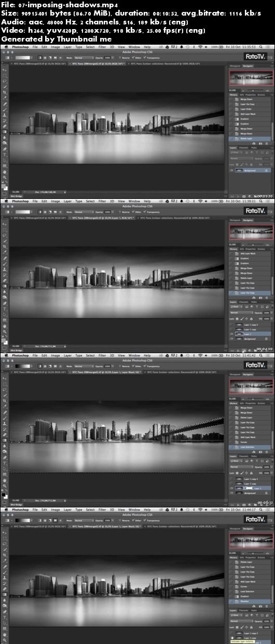The width and height of the screenshot is (275, 644).
Task: Switch to Properties tab in the 11:39:31 frame
Action: tap(251, 249)
